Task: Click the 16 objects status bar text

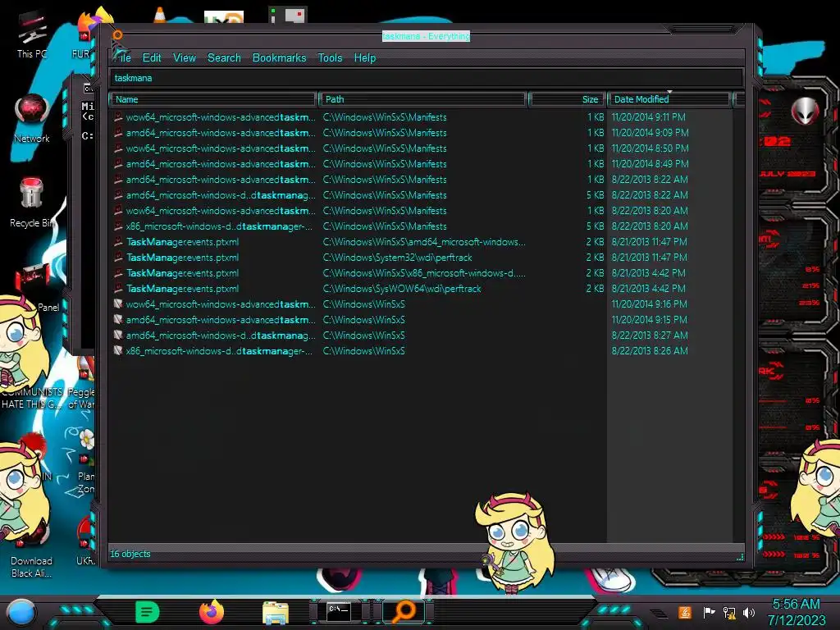Action: [x=130, y=554]
